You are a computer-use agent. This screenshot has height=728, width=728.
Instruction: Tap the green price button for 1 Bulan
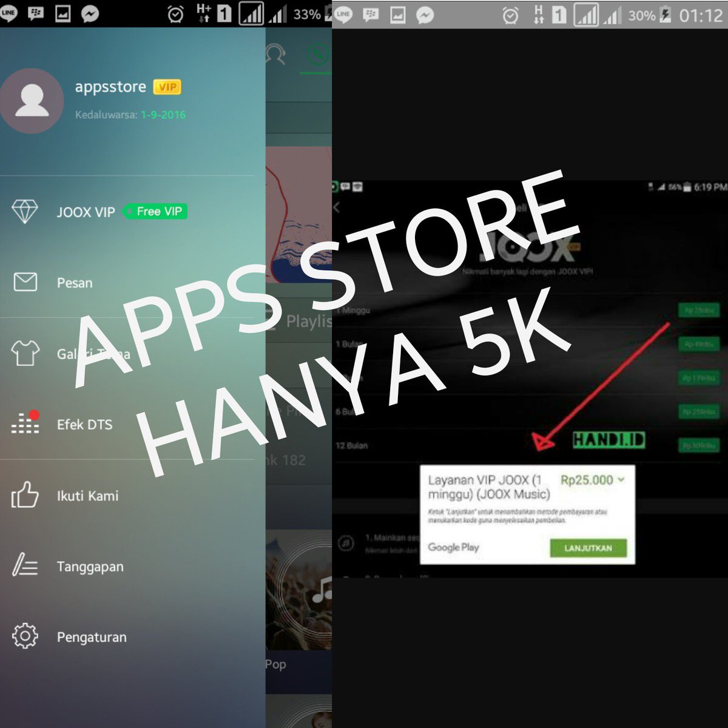pyautogui.click(x=698, y=344)
